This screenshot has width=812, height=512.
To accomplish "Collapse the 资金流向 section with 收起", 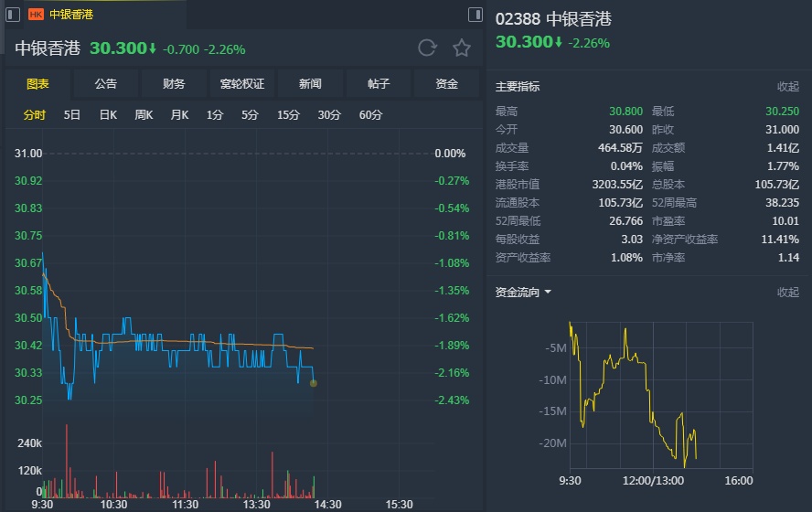I will click(787, 293).
